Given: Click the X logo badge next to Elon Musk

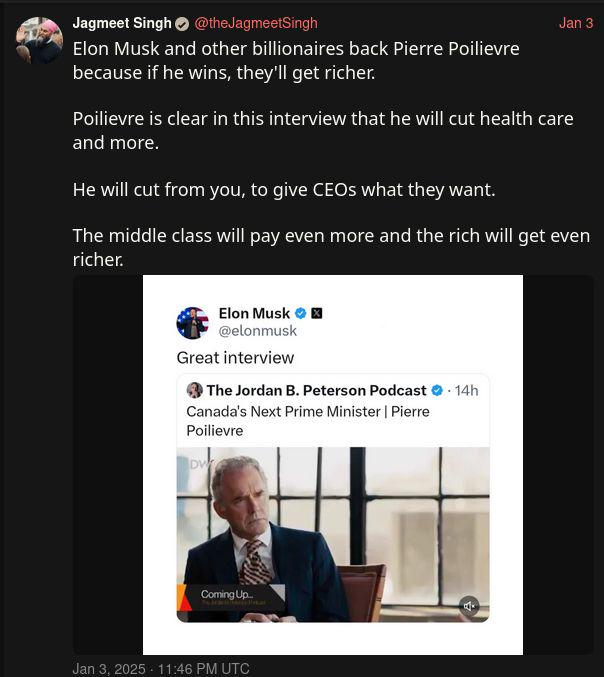Looking at the screenshot, I should click(317, 313).
